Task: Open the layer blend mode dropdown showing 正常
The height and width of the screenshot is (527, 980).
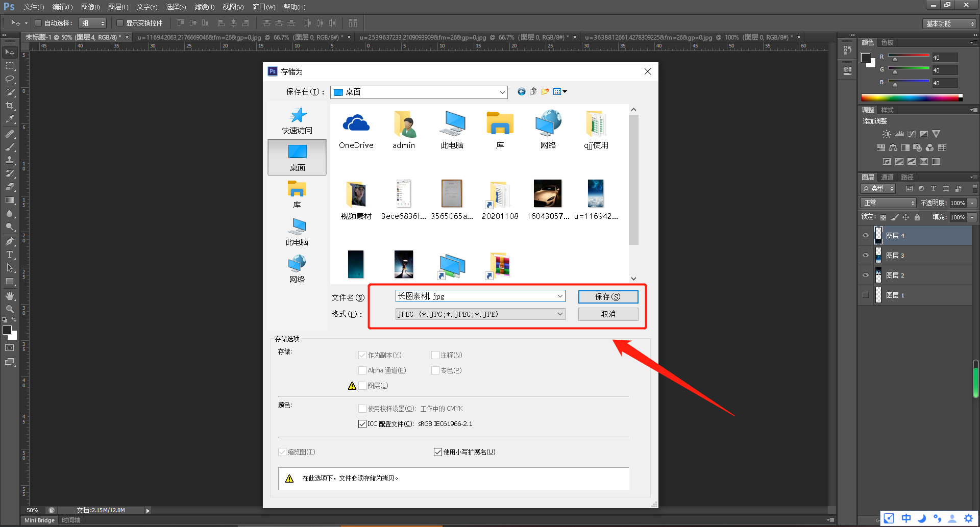Action: pos(888,203)
